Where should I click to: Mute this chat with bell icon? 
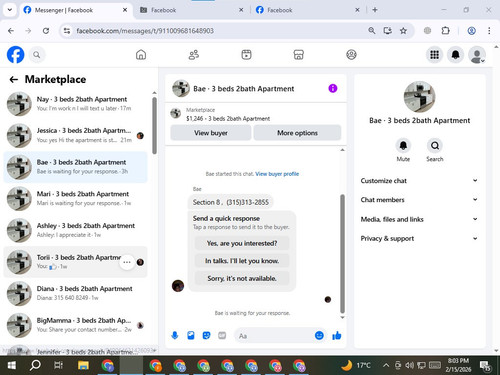(403, 145)
